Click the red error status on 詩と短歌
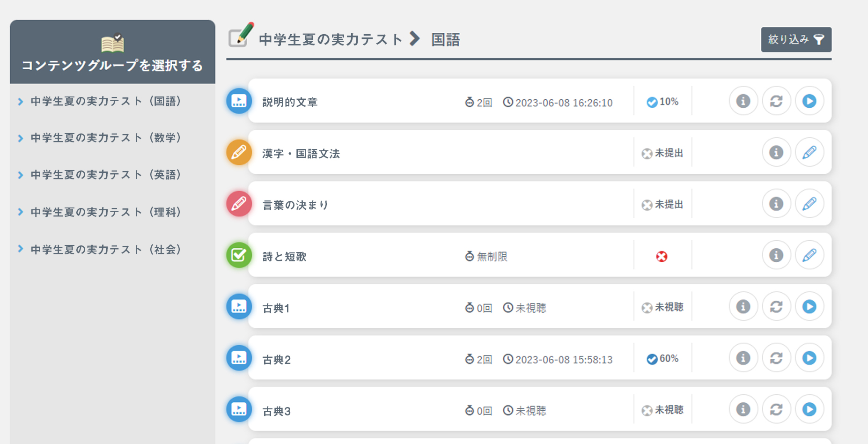Screen dimensions: 868x444 pos(661,256)
